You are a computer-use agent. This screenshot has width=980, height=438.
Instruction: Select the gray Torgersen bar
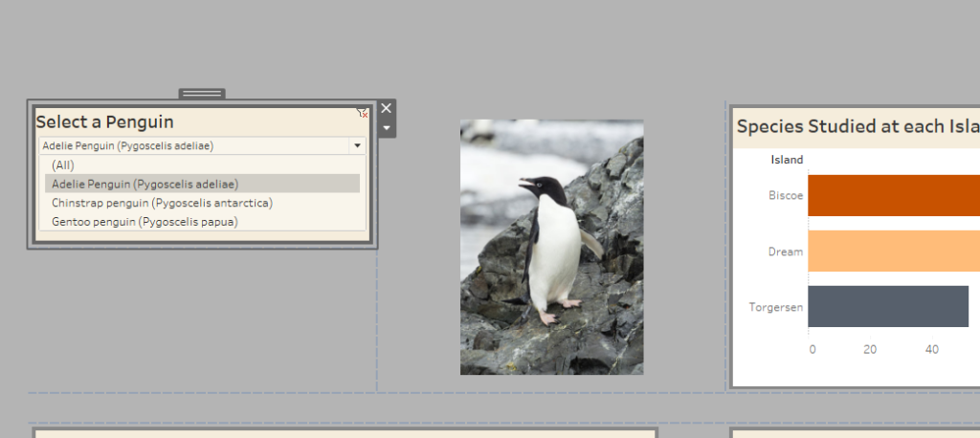pyautogui.click(x=888, y=307)
